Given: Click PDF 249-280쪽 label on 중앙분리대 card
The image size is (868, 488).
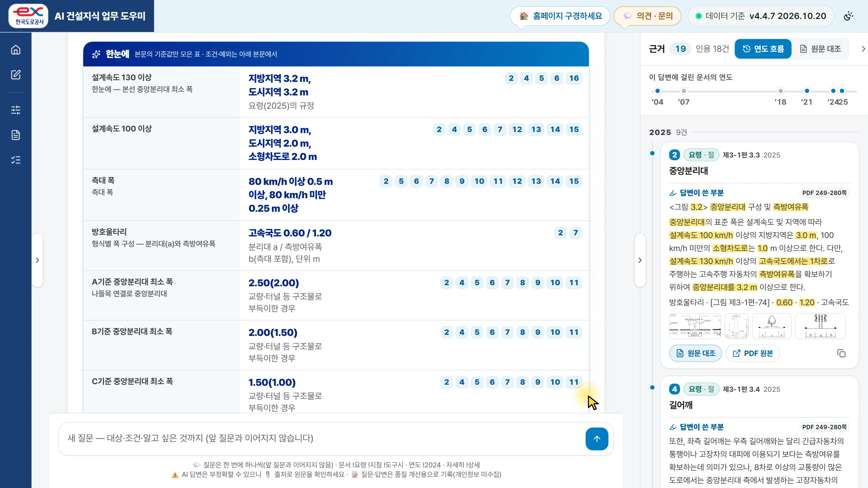Looking at the screenshot, I should [x=824, y=193].
